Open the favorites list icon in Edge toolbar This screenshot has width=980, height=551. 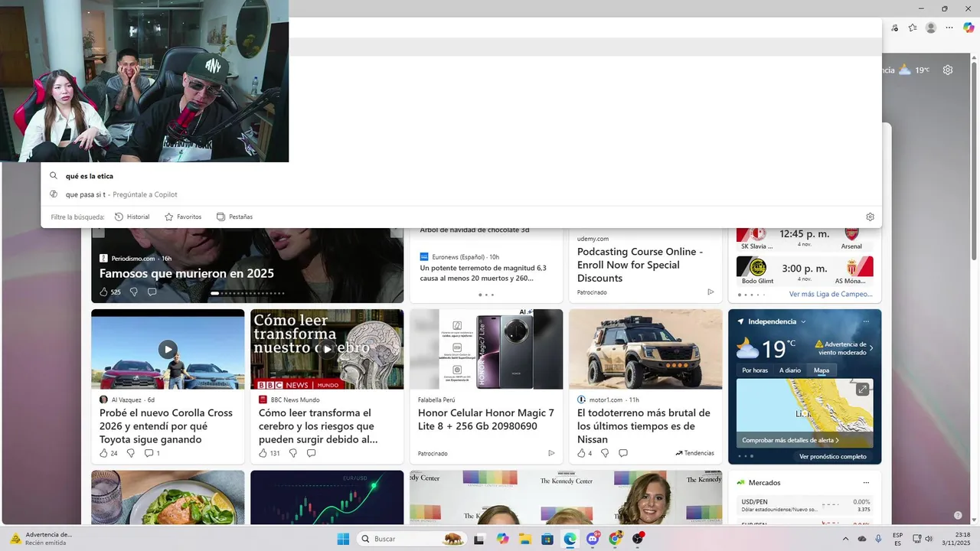(913, 28)
